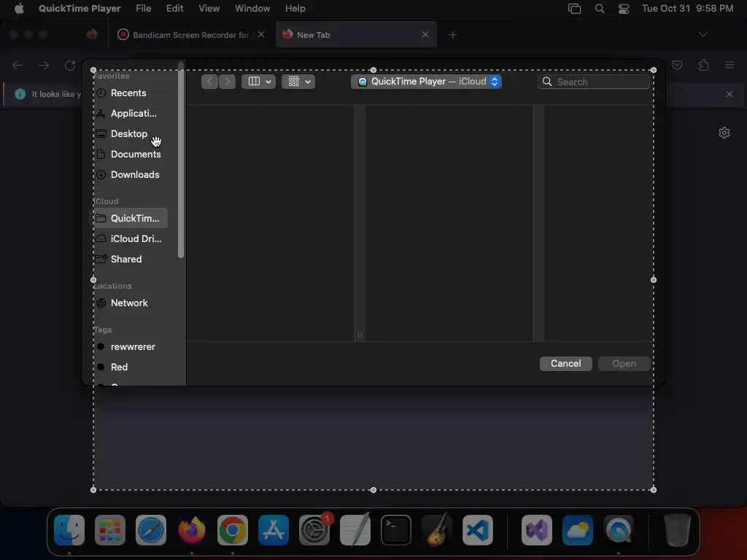
Task: Open Firefox extensions puzzle icon
Action: (x=704, y=65)
